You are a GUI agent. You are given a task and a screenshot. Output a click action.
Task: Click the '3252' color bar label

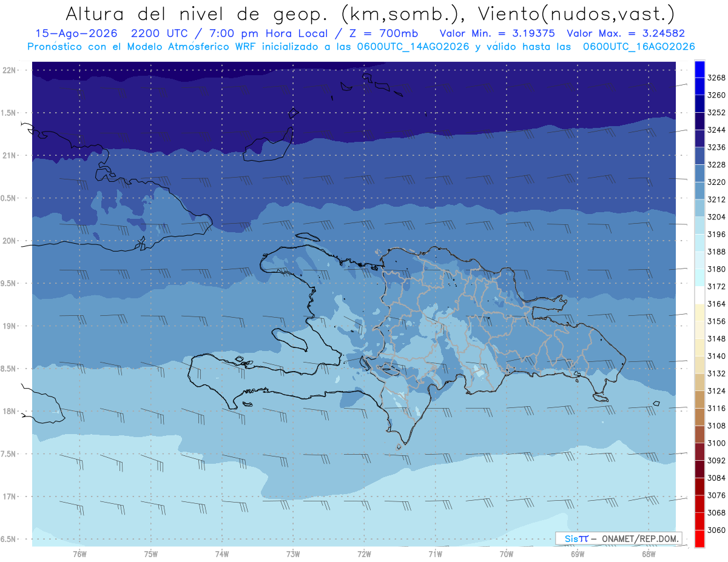[x=716, y=113]
